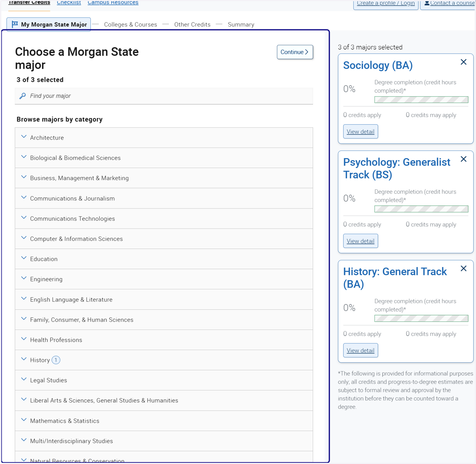The height and width of the screenshot is (464, 476).
Task: Expand Family, Consumer, & Human Sciences
Action: click(164, 320)
